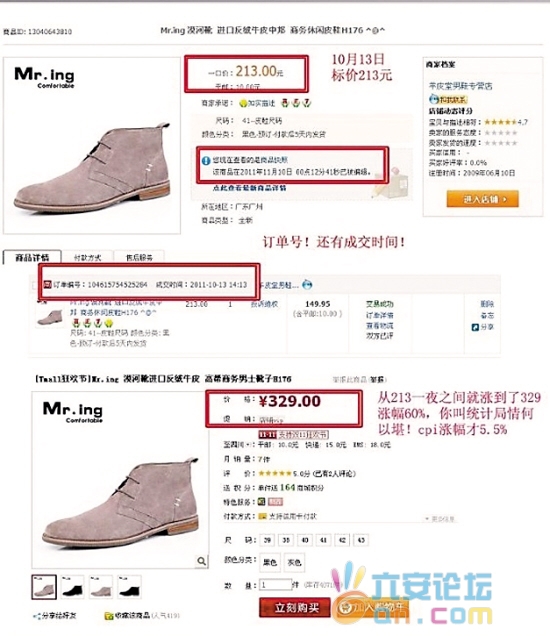The image size is (550, 636).
Task: Open 商品详情 tab
Action: coord(32,257)
